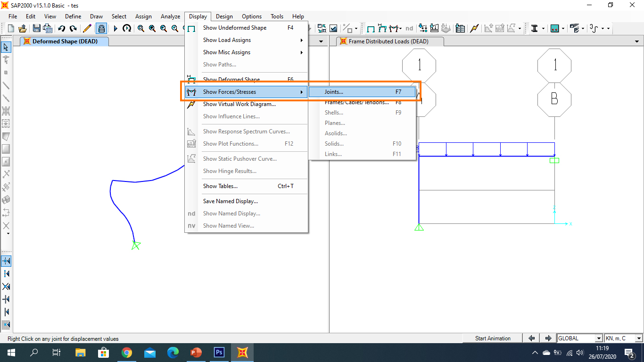Expand Show Load Assigns submenu
This screenshot has height=362, width=644.
(x=247, y=40)
